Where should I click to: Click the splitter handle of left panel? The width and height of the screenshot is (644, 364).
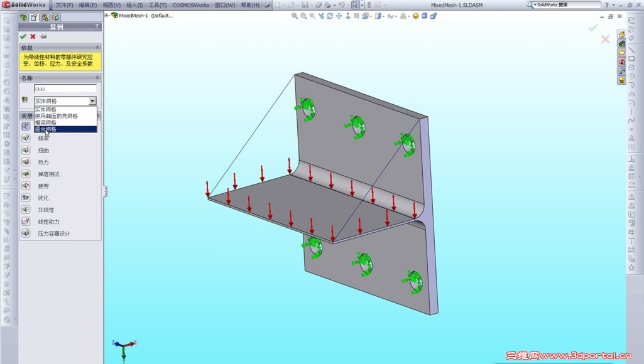coord(106,191)
